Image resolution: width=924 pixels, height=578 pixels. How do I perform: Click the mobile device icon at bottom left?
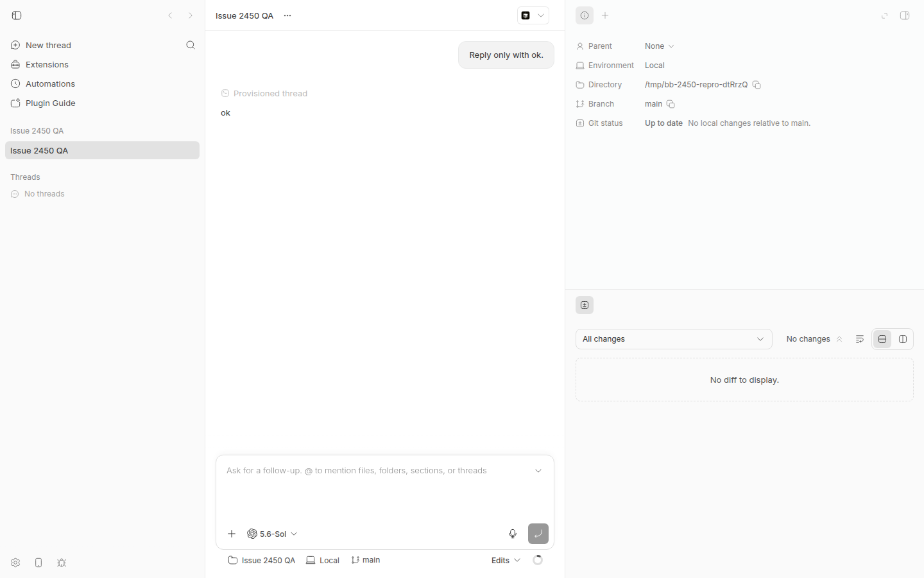(38, 563)
